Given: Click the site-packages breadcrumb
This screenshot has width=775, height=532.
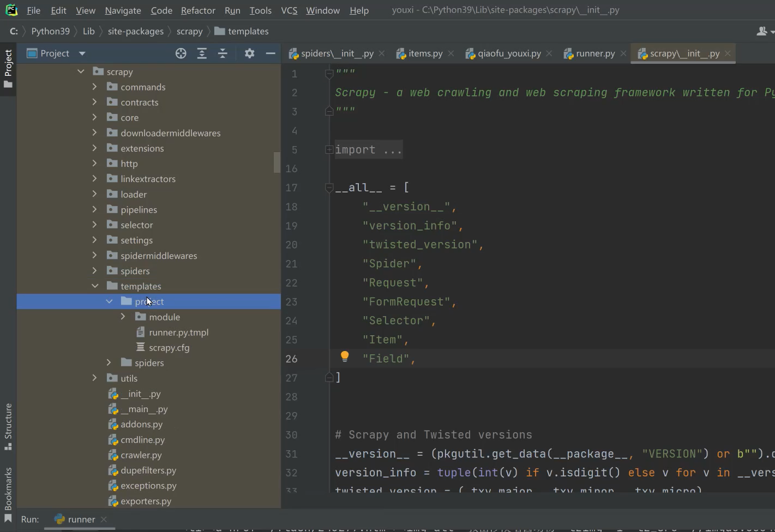Looking at the screenshot, I should tap(136, 32).
